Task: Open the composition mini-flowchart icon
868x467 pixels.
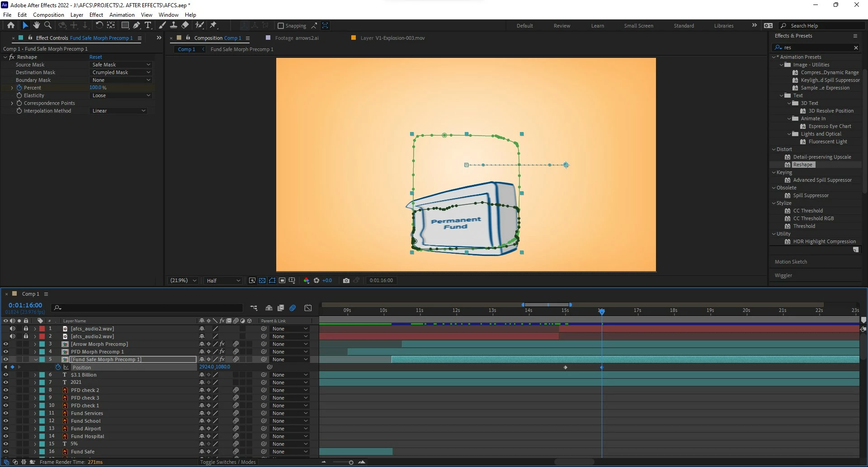Action: tap(254, 308)
